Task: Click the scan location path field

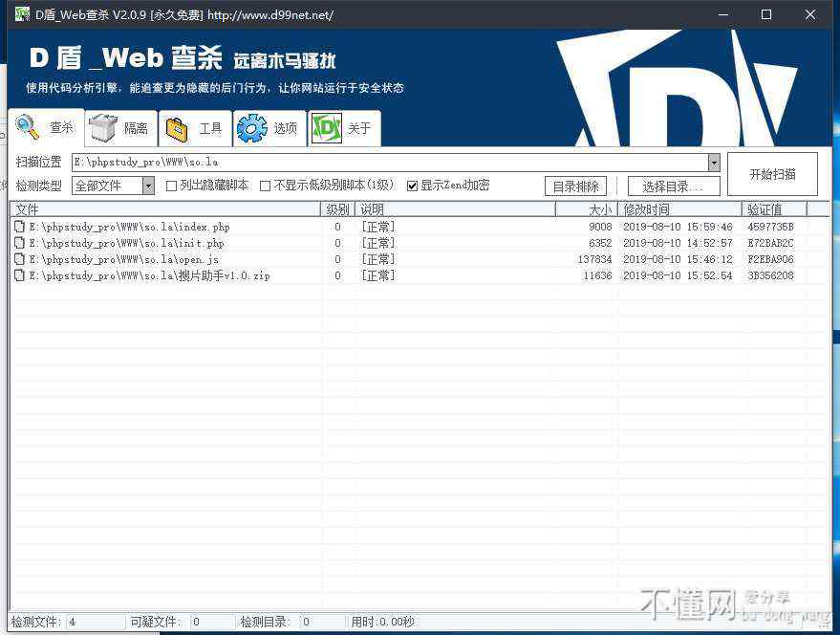Action: pos(390,162)
